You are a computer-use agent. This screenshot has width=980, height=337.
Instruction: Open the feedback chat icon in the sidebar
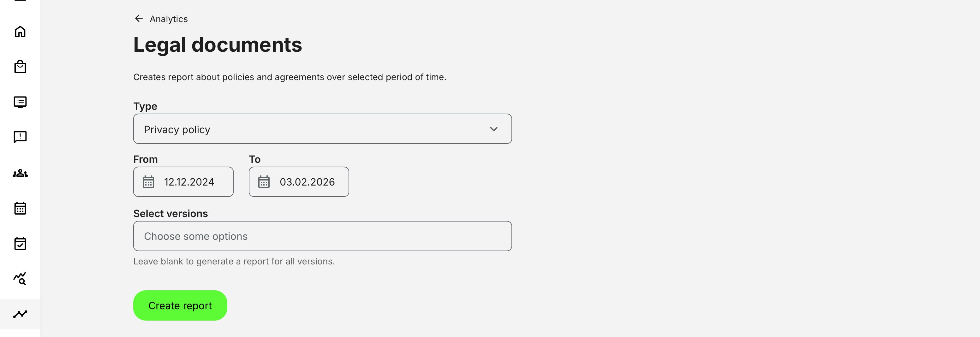click(x=21, y=137)
